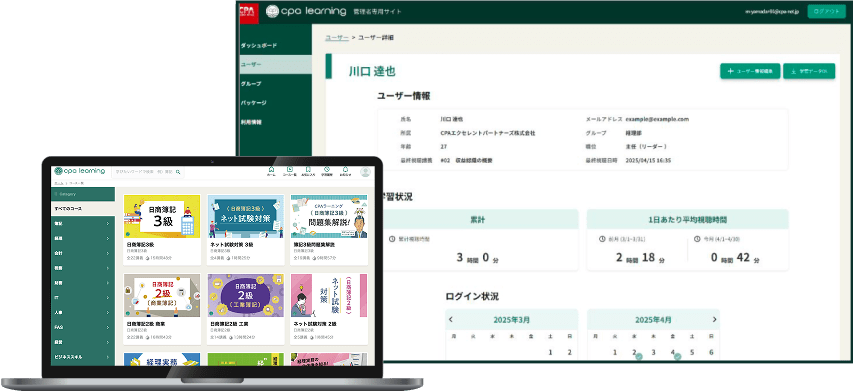Click CPAエクセレントパートナーズ株式会社 affiliation value
The width and height of the screenshot is (853, 391).
[487, 133]
